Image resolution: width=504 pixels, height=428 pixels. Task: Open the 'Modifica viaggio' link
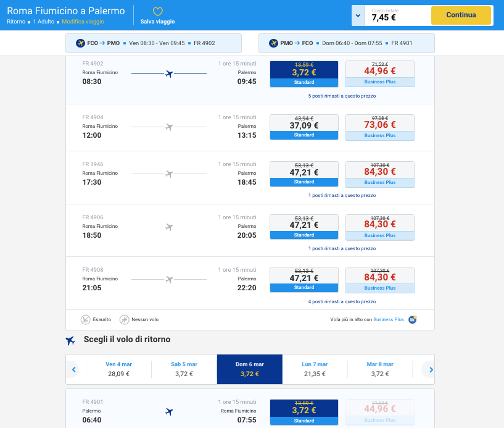pos(83,22)
